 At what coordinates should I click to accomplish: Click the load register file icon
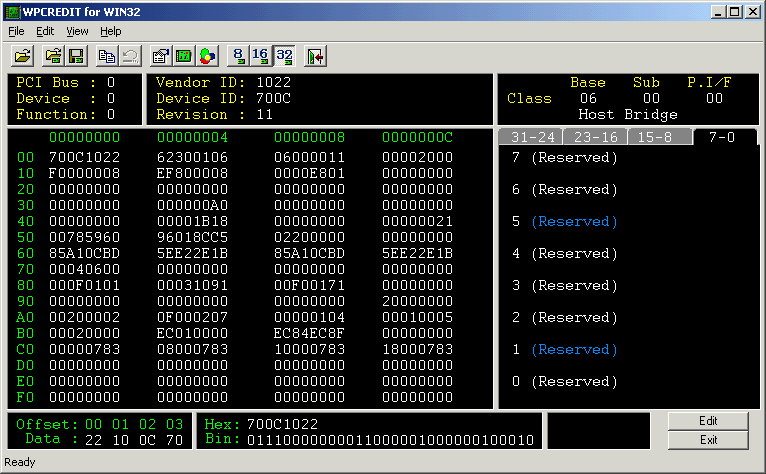point(53,56)
